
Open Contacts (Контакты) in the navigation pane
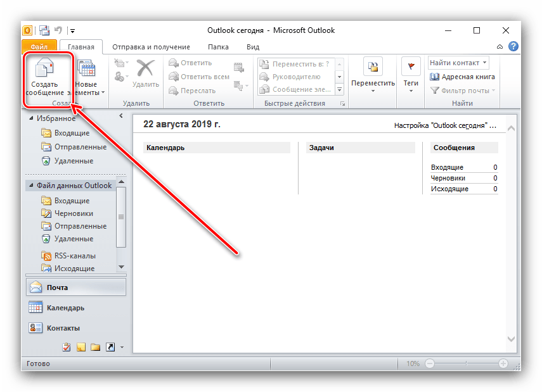click(x=63, y=328)
